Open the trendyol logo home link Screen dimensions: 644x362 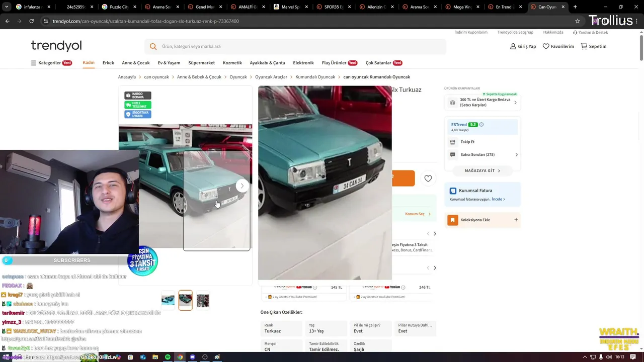56,46
